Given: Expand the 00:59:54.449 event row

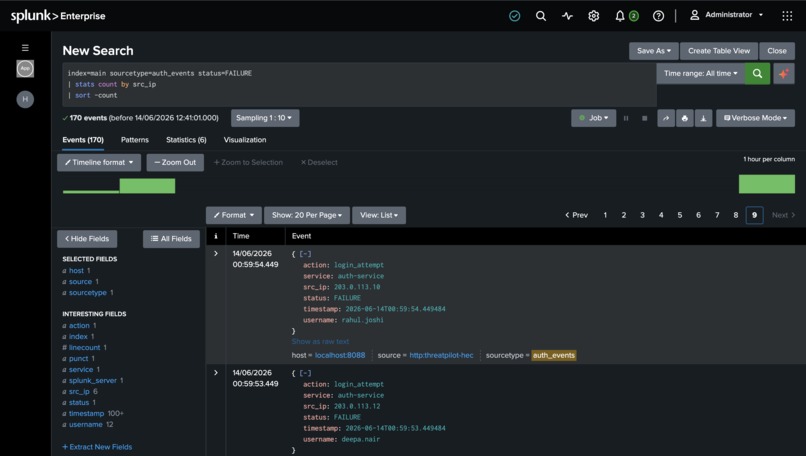Looking at the screenshot, I should [216, 253].
